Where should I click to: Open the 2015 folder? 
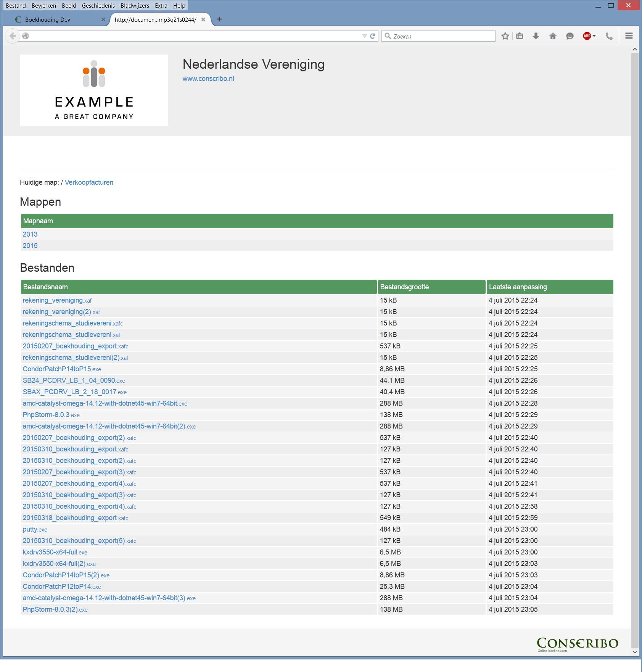pyautogui.click(x=30, y=246)
